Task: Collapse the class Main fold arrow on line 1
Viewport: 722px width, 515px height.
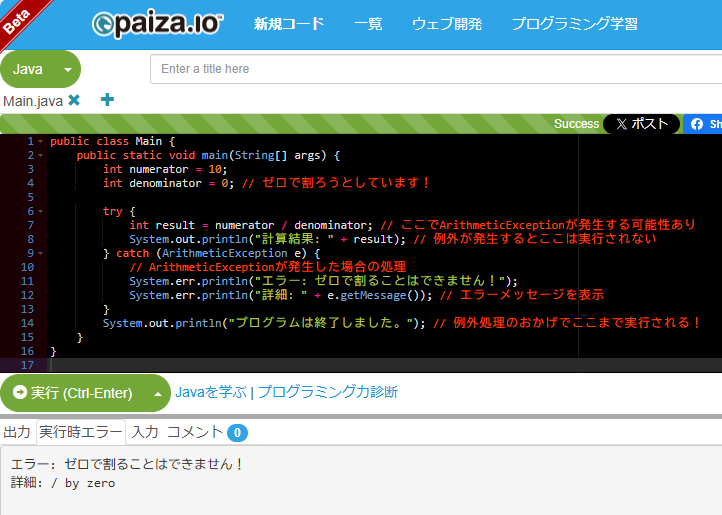Action: point(40,142)
